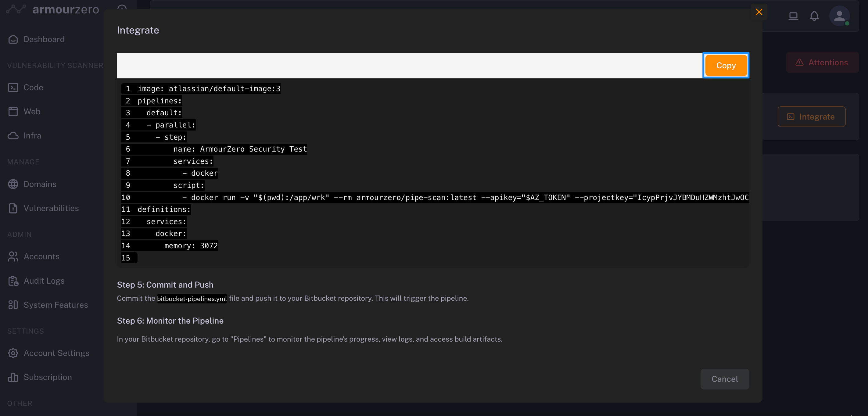Click the Dashboard home icon

tap(13, 39)
